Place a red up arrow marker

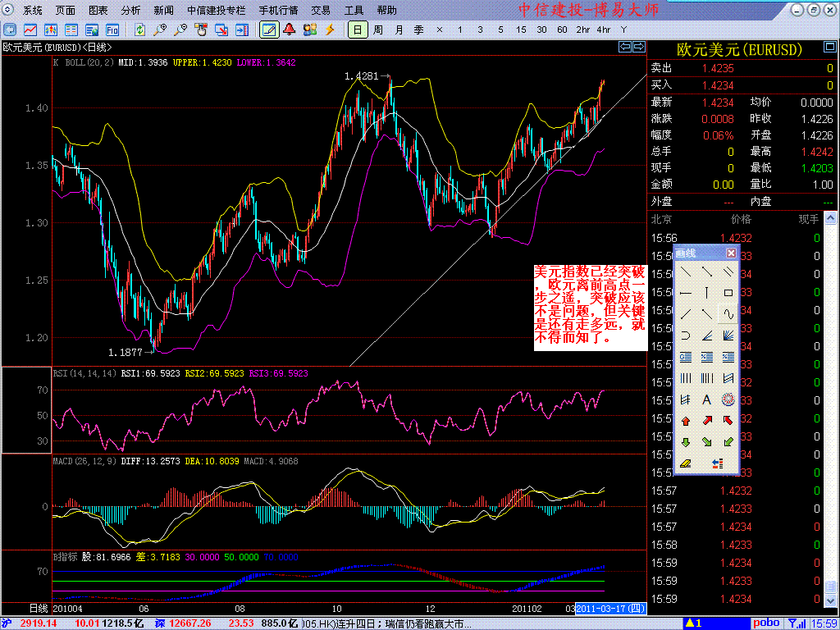686,421
